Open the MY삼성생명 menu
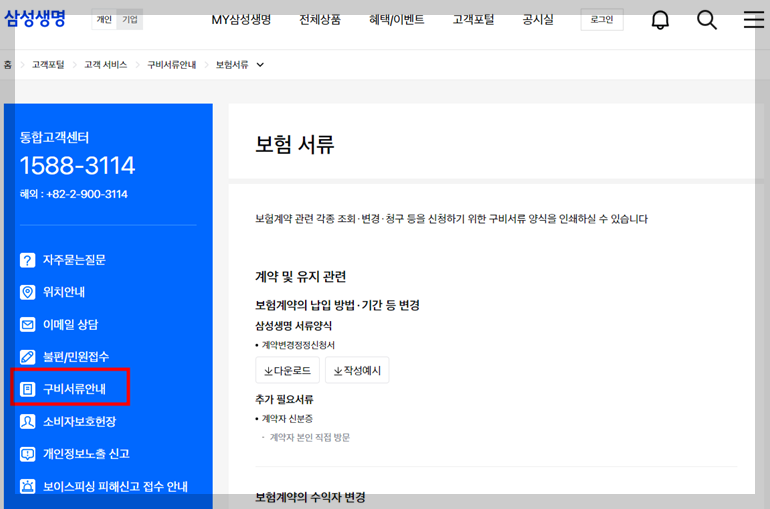 coord(241,20)
